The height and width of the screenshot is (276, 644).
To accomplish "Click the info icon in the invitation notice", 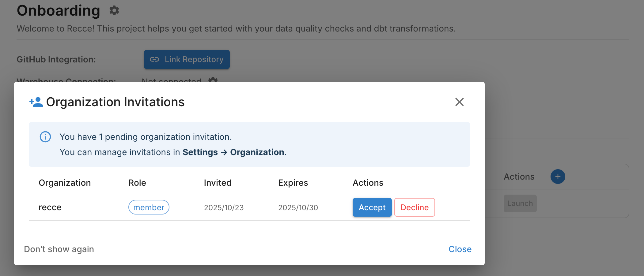I will 45,137.
